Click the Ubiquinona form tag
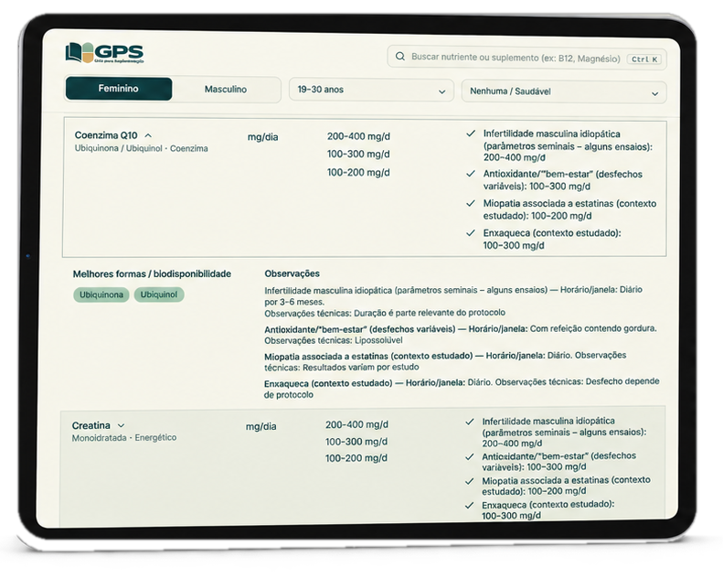The image size is (723, 588). pos(101,294)
